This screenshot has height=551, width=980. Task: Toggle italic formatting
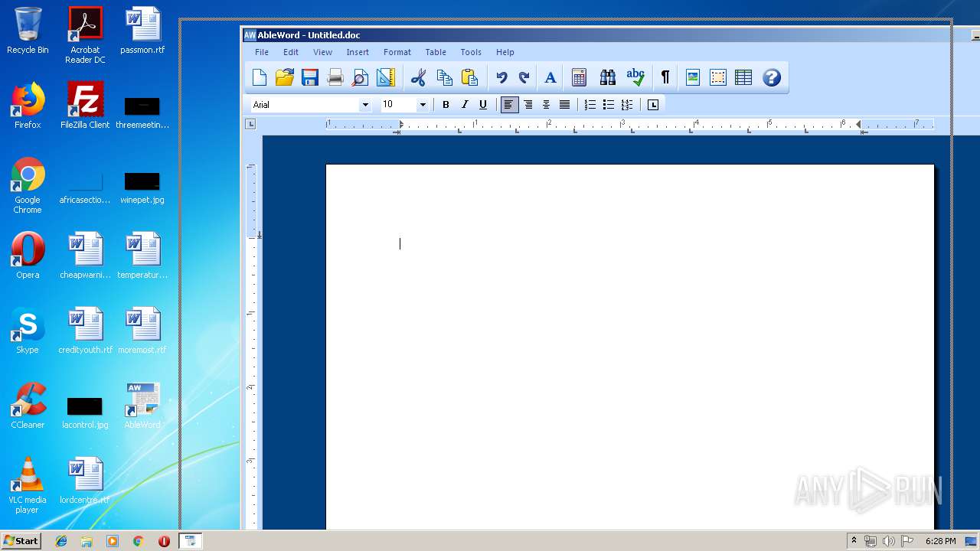click(464, 105)
